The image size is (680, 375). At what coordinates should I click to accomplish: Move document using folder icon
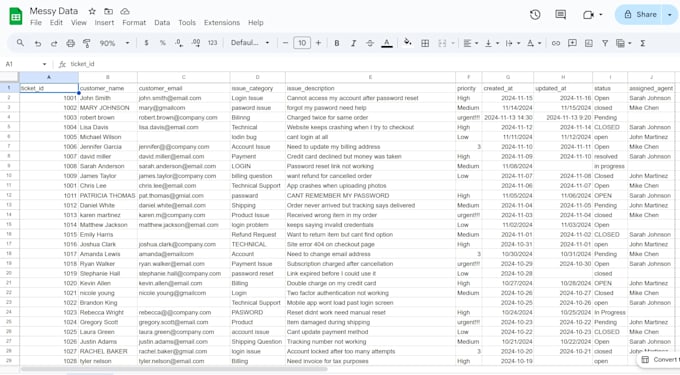tap(108, 11)
